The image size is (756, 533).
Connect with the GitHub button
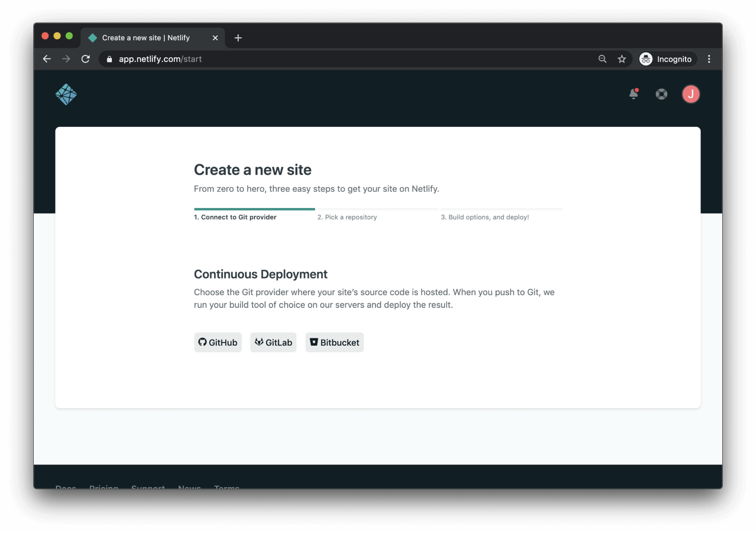tap(218, 342)
